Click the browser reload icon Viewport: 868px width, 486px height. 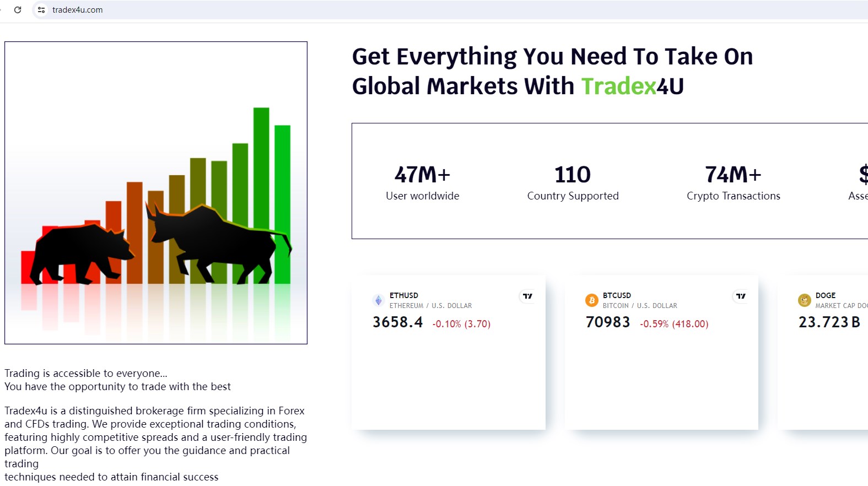coord(18,10)
